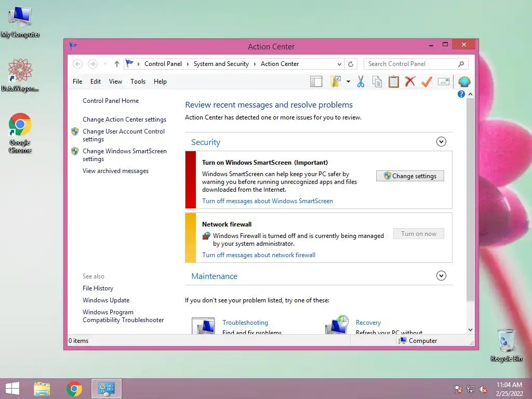532x399 pixels.
Task: Click the orange checkmark toolbar icon
Action: pos(427,82)
